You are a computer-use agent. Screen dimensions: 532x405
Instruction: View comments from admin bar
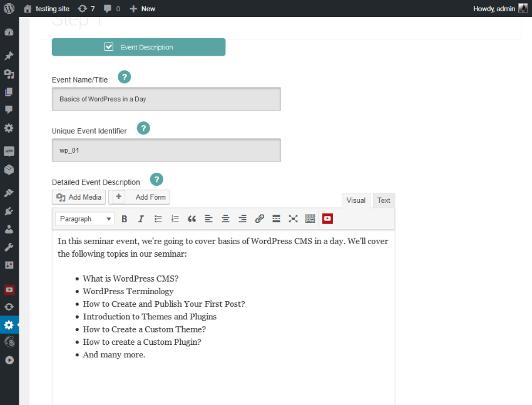(x=112, y=9)
